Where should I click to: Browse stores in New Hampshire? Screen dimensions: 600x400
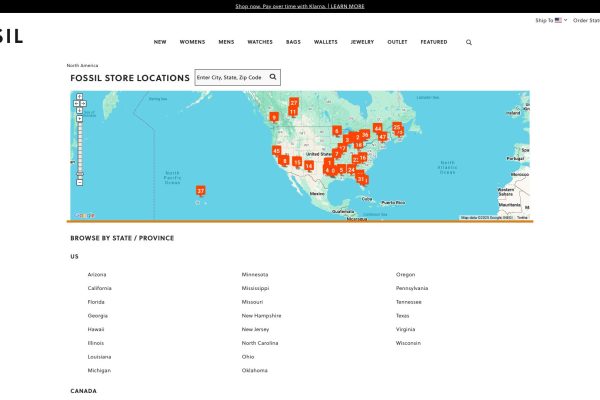tap(261, 316)
